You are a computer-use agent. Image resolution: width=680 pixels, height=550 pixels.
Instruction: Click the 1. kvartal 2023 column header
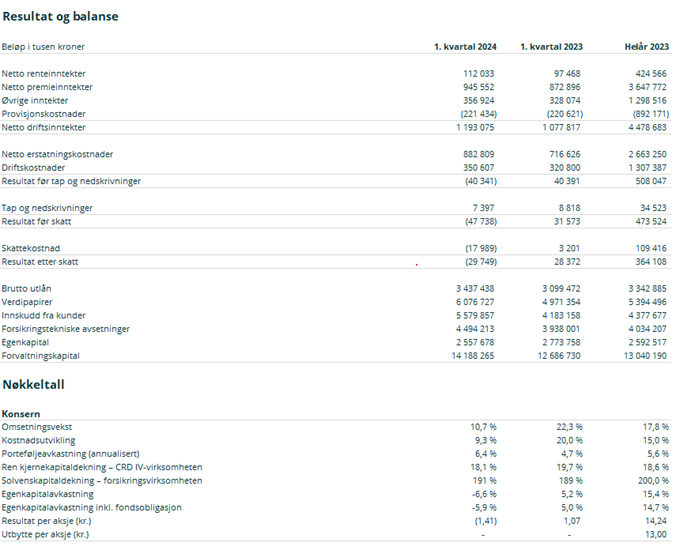pyautogui.click(x=552, y=47)
